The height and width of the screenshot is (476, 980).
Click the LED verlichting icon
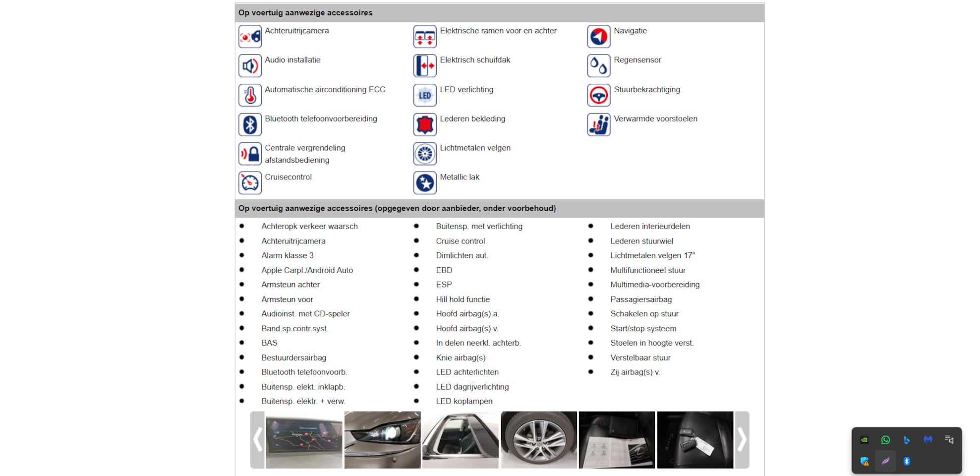point(425,95)
